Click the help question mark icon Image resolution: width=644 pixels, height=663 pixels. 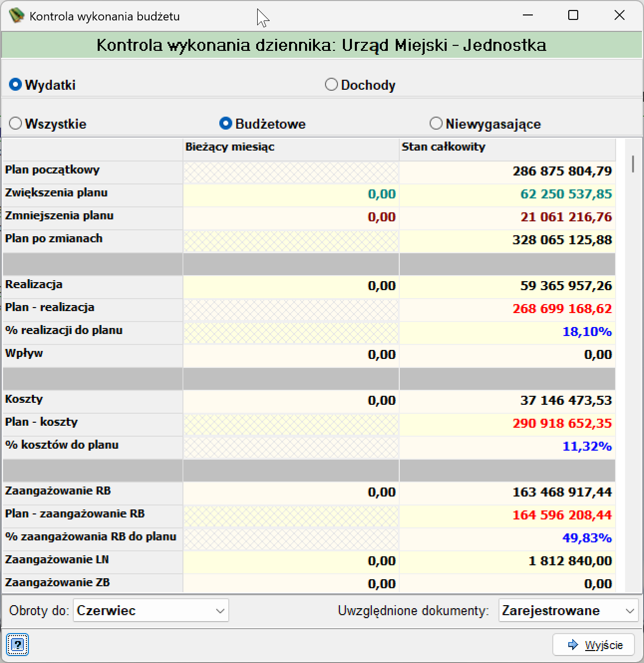click(17, 645)
